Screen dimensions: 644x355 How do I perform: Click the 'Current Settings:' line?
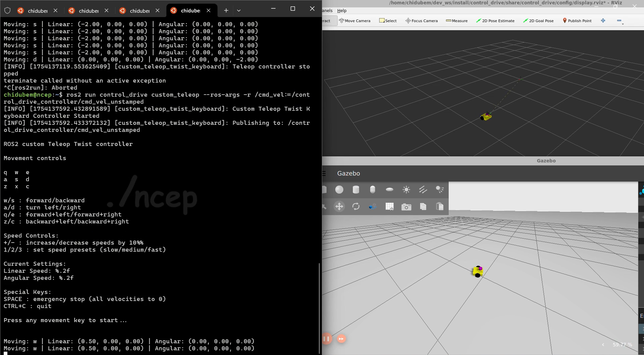35,264
